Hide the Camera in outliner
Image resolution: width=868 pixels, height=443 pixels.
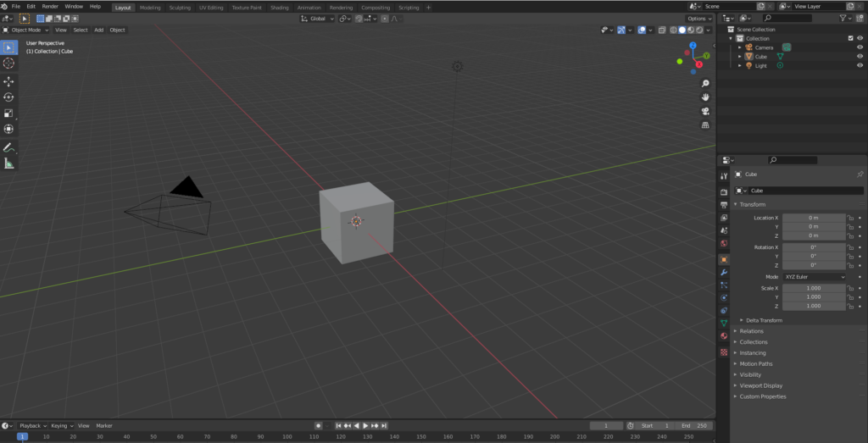click(x=860, y=47)
